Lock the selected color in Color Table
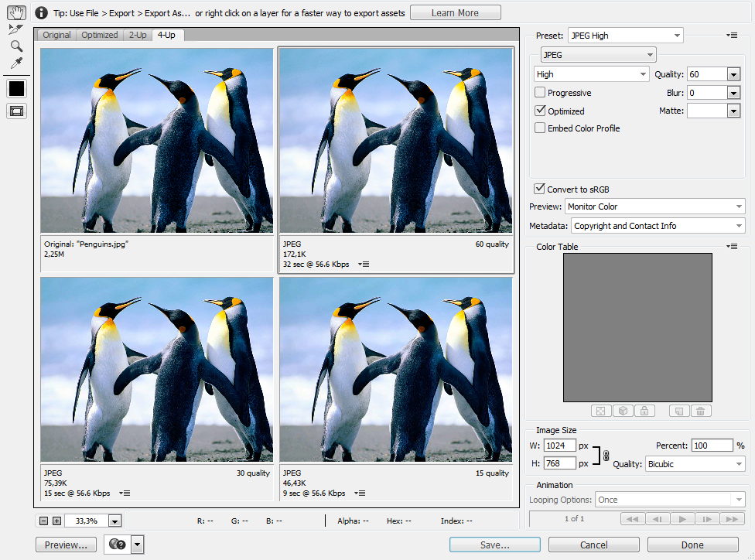The image size is (755, 560). [644, 411]
